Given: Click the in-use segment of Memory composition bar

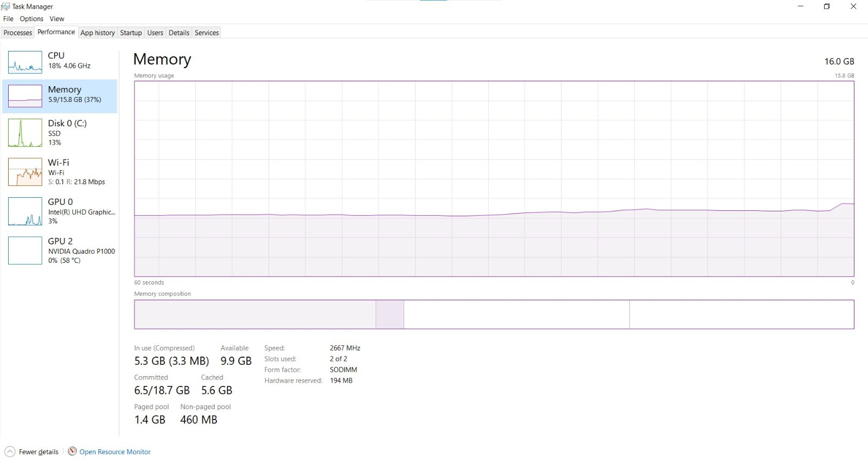Looking at the screenshot, I should (x=255, y=314).
